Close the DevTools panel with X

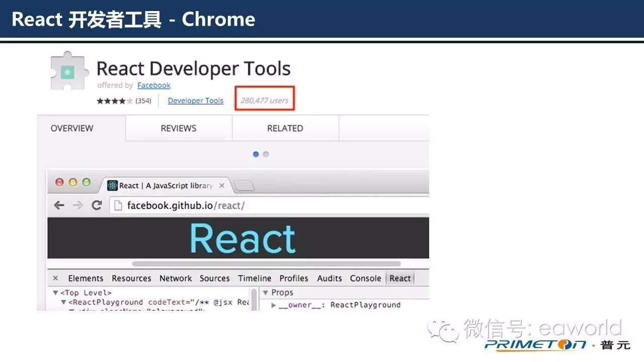(56, 278)
